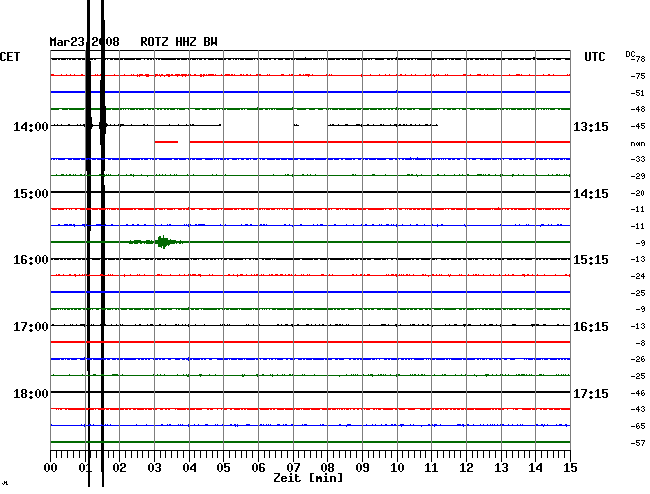Select the DC offset value -46

click(x=638, y=393)
